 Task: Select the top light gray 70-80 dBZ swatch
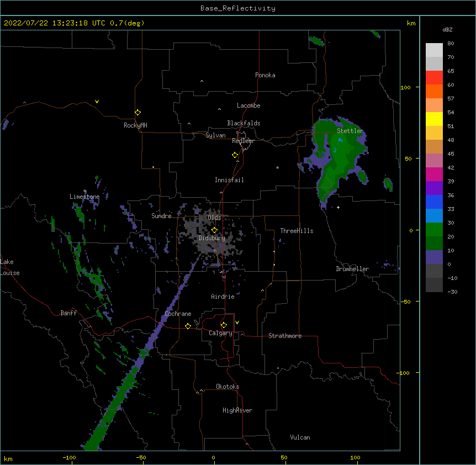[x=434, y=50]
